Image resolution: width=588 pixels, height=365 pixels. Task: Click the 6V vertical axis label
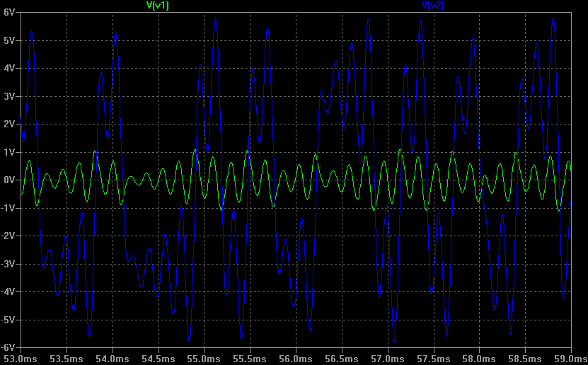tap(9, 12)
